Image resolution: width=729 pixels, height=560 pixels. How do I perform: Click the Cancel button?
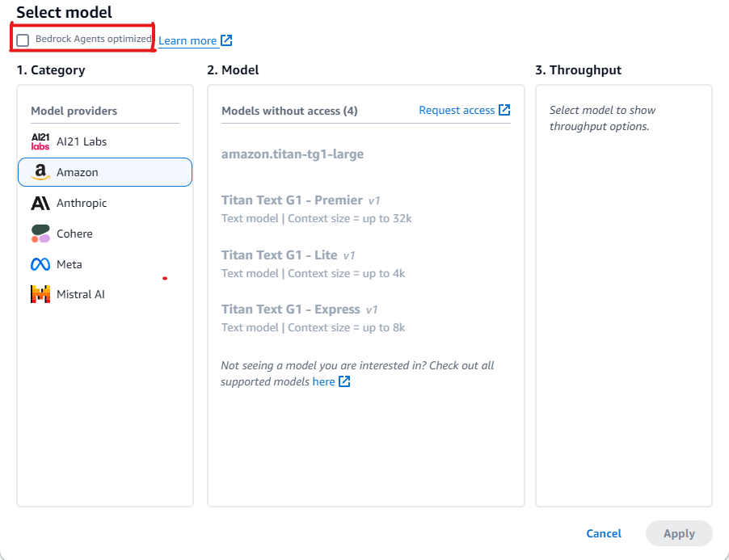click(x=603, y=533)
